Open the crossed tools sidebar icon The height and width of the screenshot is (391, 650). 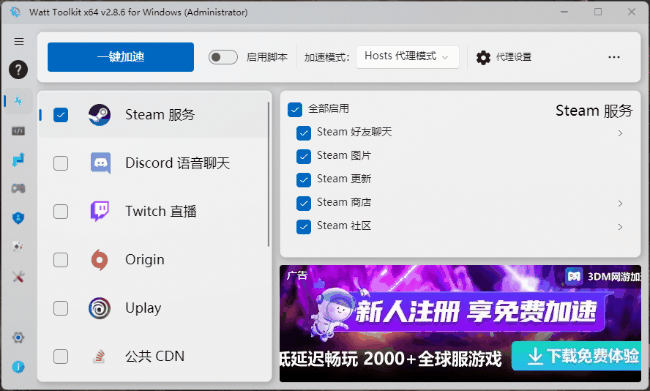click(x=18, y=276)
